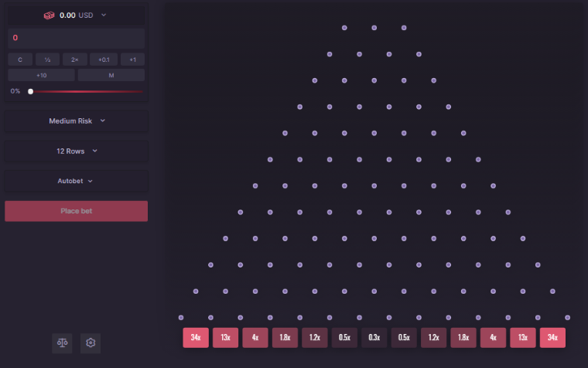Double the bet using the 2× button
Screen dimensions: 588x368
coord(74,60)
